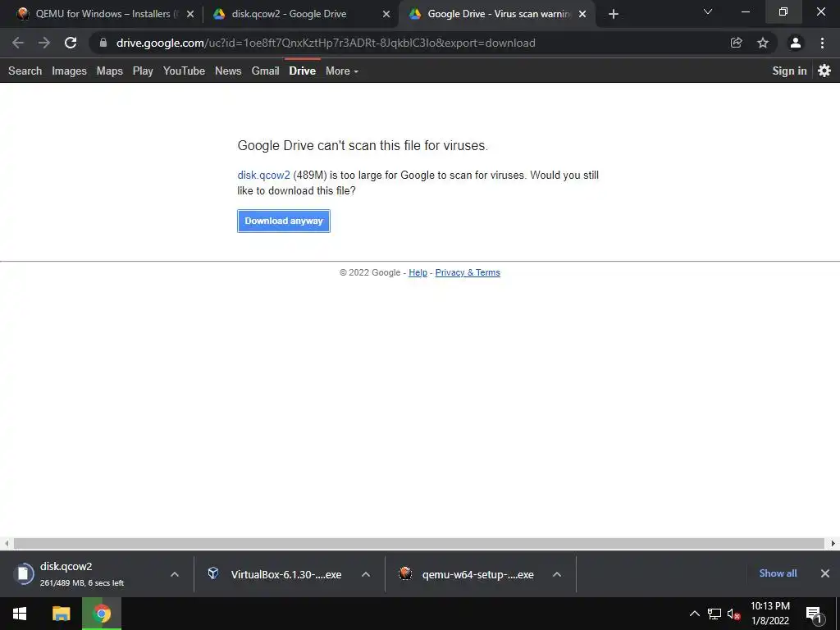Open Gmail in Google bar
This screenshot has width=840, height=630.
(x=265, y=71)
